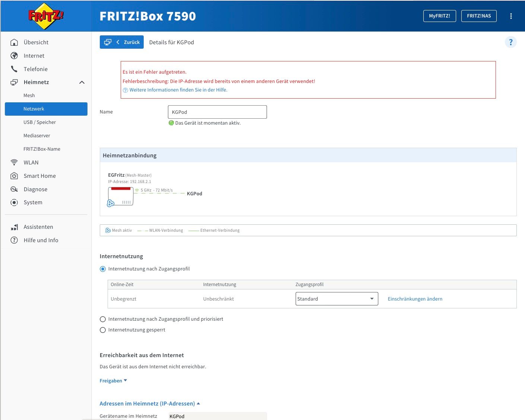Click the FRITZ! logo
The height and width of the screenshot is (420, 525).
[46, 16]
